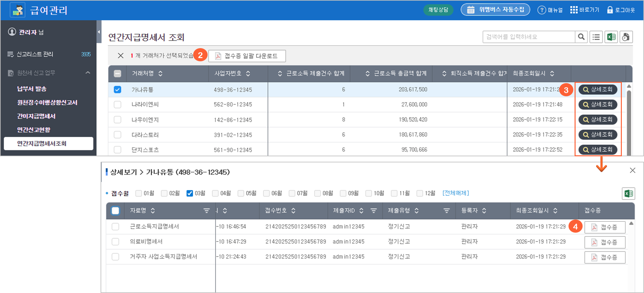Image resolution: width=644 pixels, height=293 pixels.
Task: Check the 01월 month checkbox
Action: tap(139, 193)
